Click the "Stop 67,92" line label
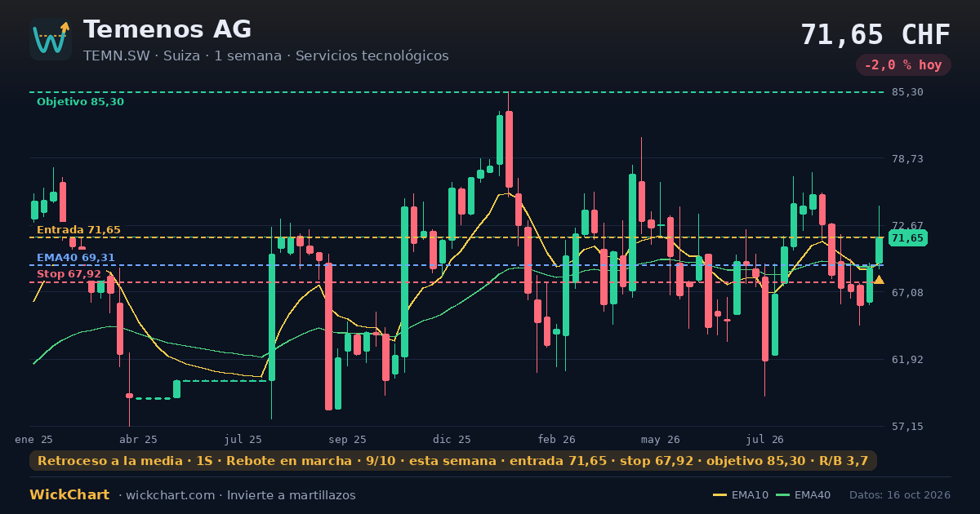The image size is (980, 514). (69, 274)
